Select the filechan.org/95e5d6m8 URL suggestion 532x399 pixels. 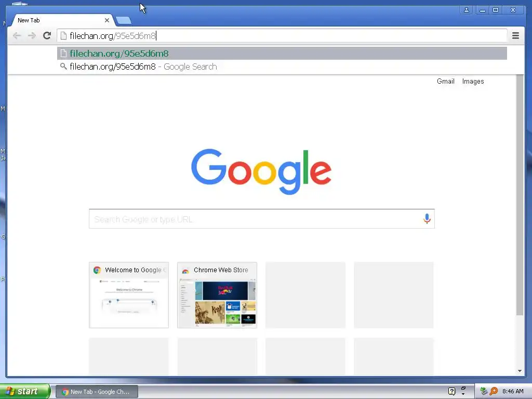tap(282, 54)
